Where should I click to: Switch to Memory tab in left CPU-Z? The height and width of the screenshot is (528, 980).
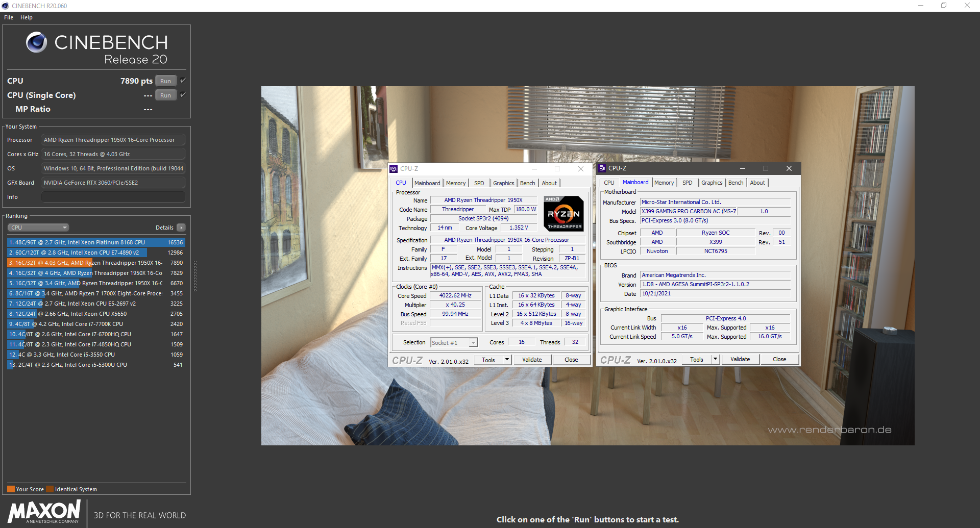456,183
